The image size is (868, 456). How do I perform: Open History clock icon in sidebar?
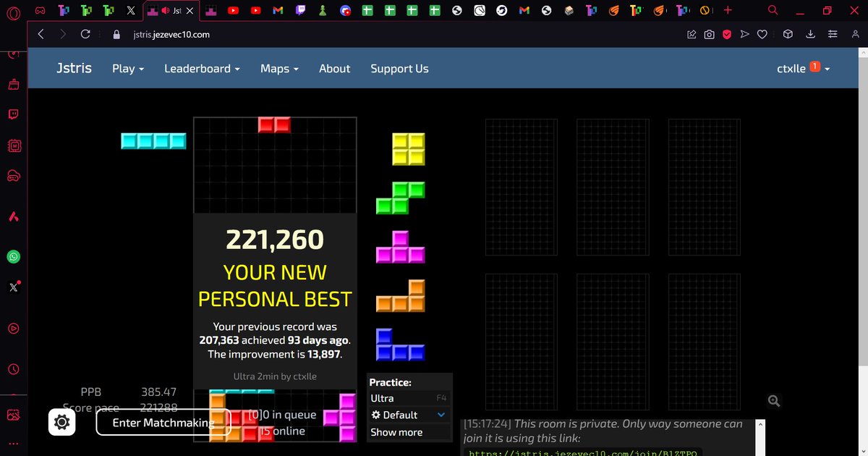(13, 369)
